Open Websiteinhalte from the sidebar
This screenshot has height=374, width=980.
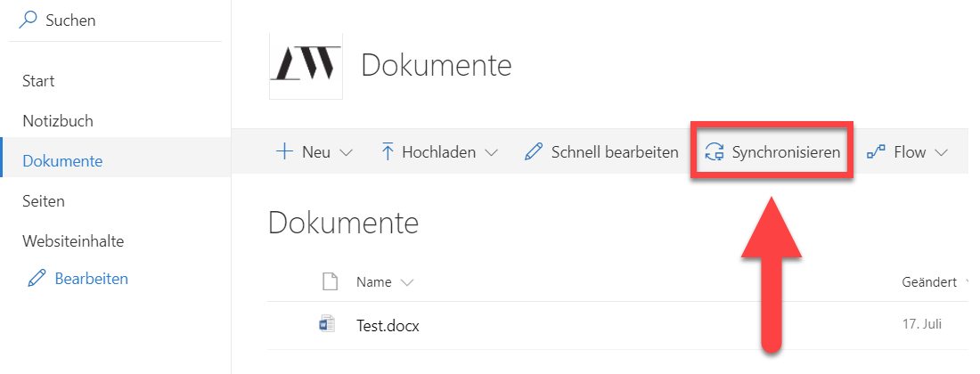point(73,241)
